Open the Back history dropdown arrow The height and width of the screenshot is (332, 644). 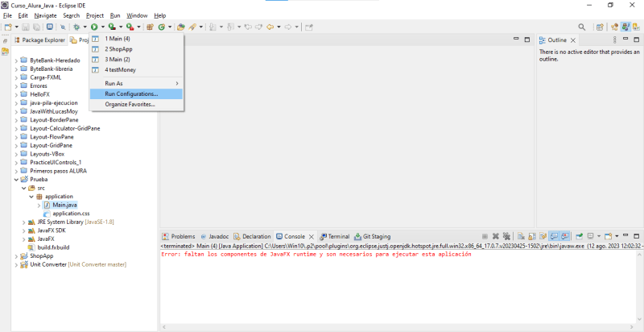(x=279, y=27)
